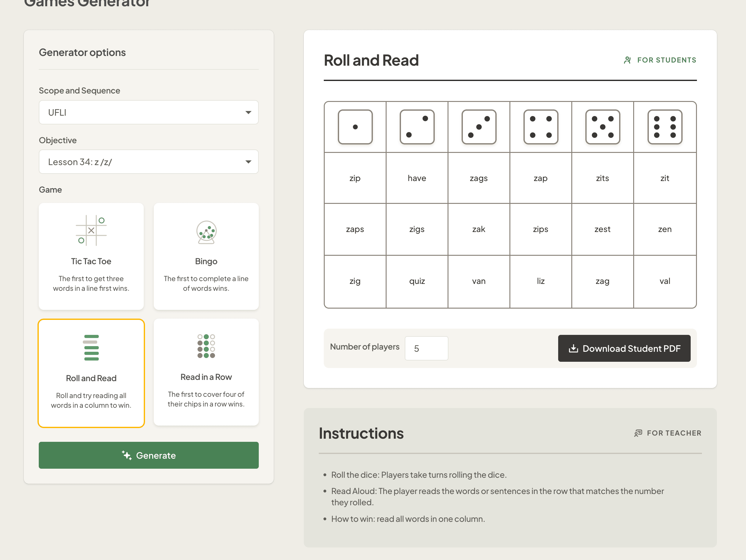
Task: View the For Teacher instructions section
Action: 667,433
